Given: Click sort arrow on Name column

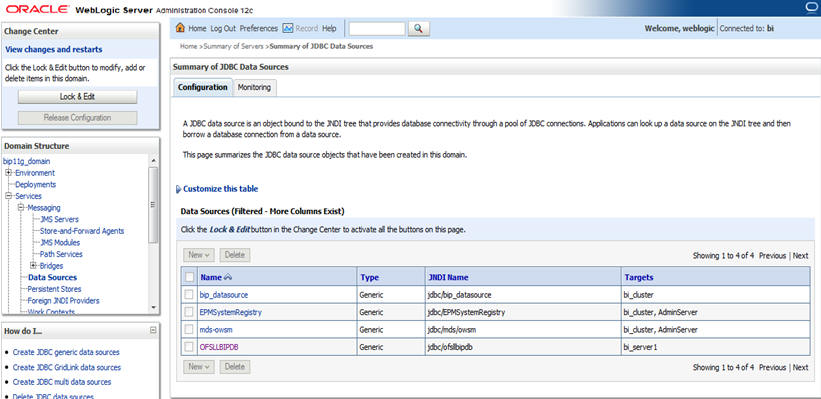Looking at the screenshot, I should pyautogui.click(x=228, y=278).
